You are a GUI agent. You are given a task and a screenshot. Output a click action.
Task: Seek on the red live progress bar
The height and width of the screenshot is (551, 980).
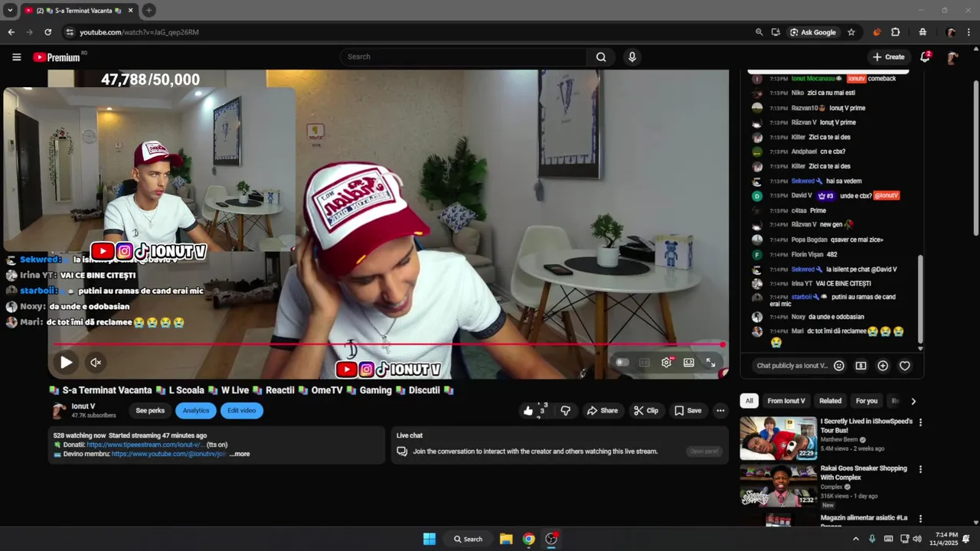click(x=388, y=345)
